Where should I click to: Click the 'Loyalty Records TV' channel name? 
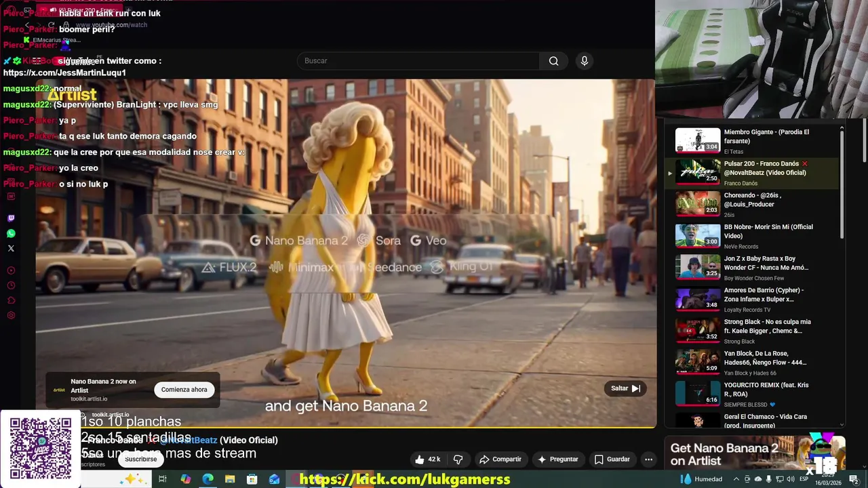coord(747,310)
